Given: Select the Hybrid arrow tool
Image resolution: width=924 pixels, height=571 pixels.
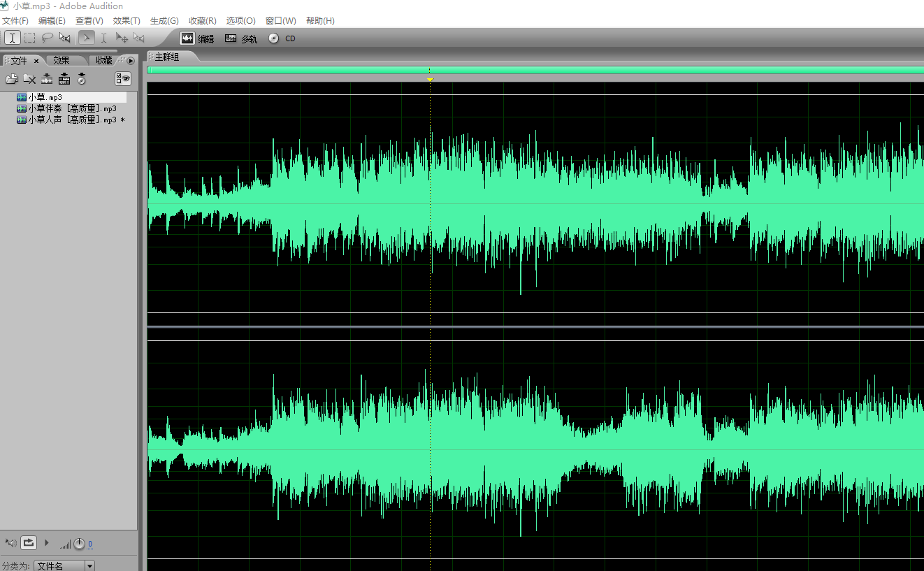Looking at the screenshot, I should [86, 38].
